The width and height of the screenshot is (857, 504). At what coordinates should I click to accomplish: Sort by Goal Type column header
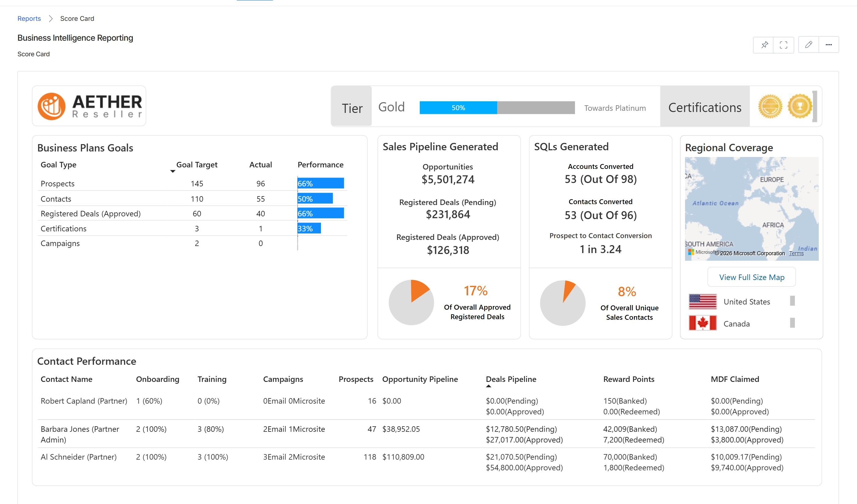[58, 165]
